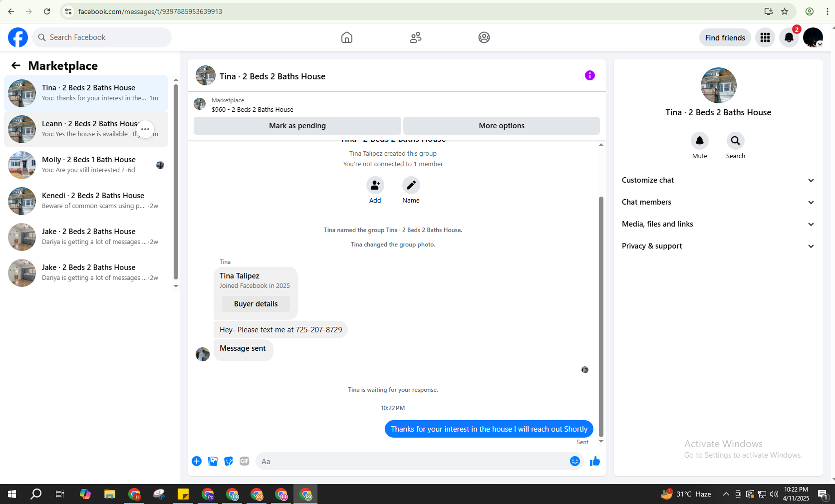Click the Name edit pencil icon
Viewport: 835px width, 504px height.
click(411, 185)
